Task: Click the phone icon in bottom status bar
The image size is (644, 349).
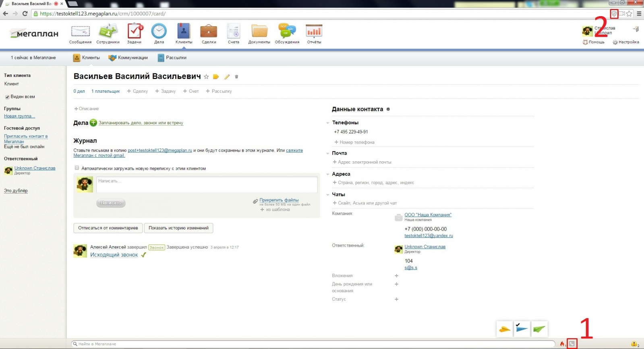Action: pyautogui.click(x=572, y=344)
